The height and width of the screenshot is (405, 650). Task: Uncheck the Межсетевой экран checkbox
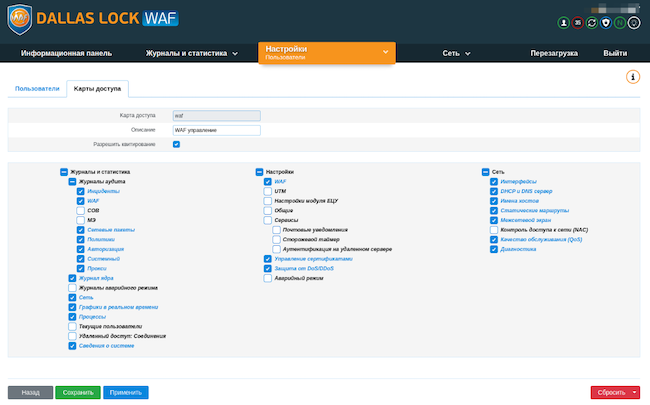494,220
